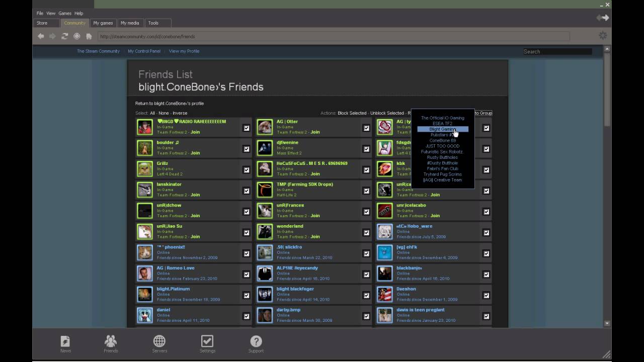Open avatar of darby.bmp

pyautogui.click(x=265, y=315)
